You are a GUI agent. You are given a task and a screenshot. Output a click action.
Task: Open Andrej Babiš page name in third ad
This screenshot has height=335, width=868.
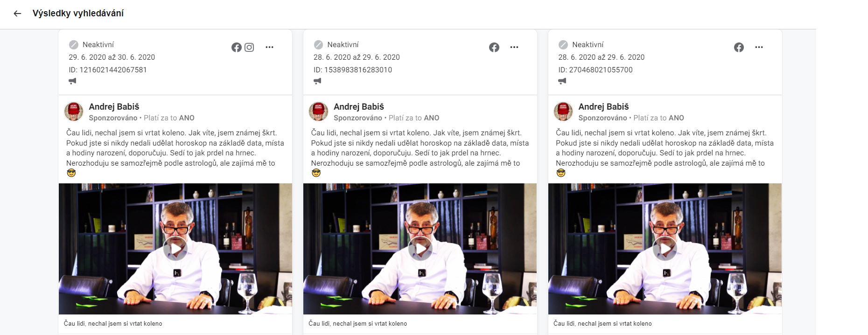pyautogui.click(x=603, y=107)
